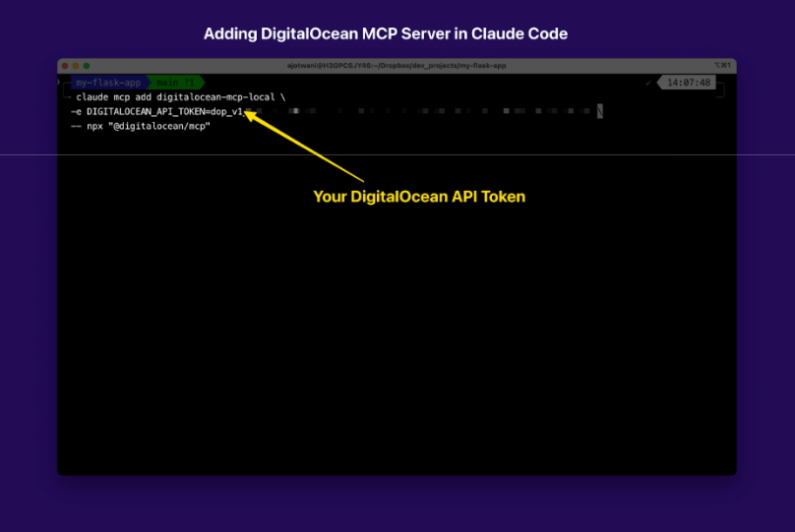Click the keyboard shortcut indicator in title bar
The image size is (795, 532).
(722, 65)
